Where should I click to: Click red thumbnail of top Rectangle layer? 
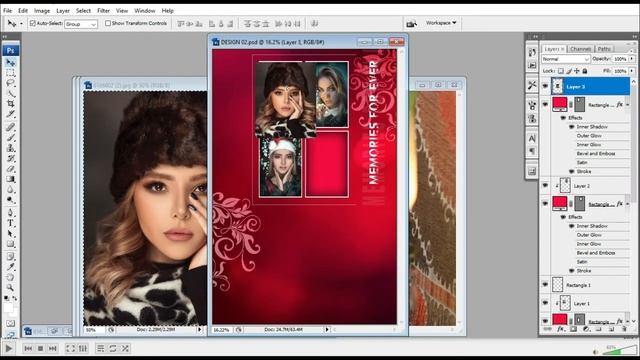click(560, 104)
